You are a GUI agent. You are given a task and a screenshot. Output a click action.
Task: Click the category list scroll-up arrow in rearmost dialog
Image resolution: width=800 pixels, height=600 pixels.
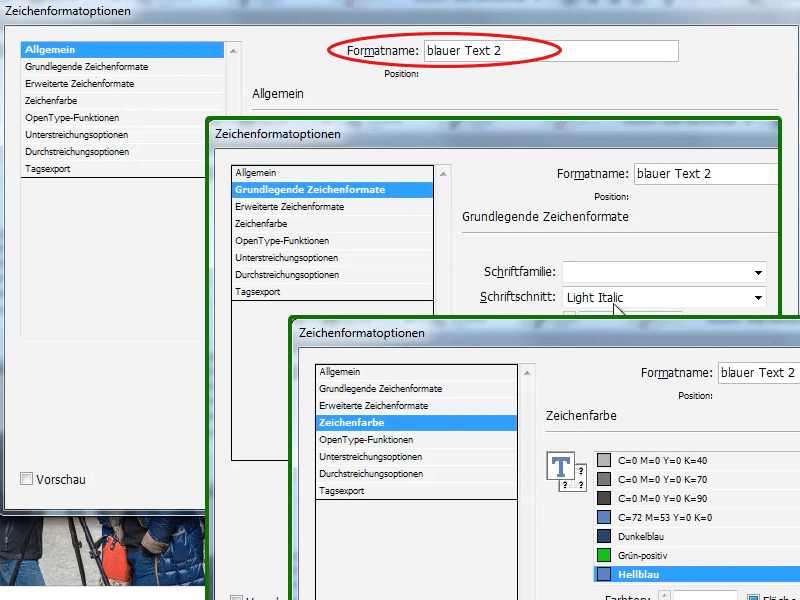point(233,51)
